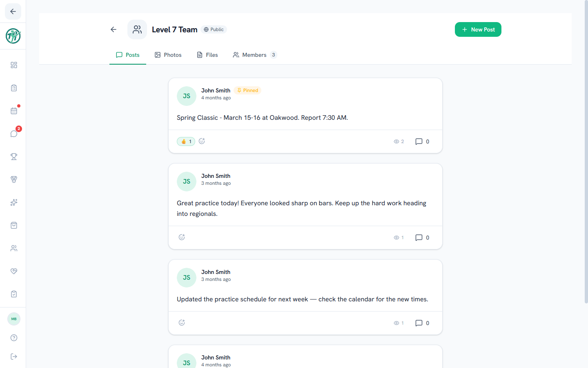This screenshot has width=588, height=368.
Task: Open the medal icon in sidebar
Action: click(x=14, y=180)
